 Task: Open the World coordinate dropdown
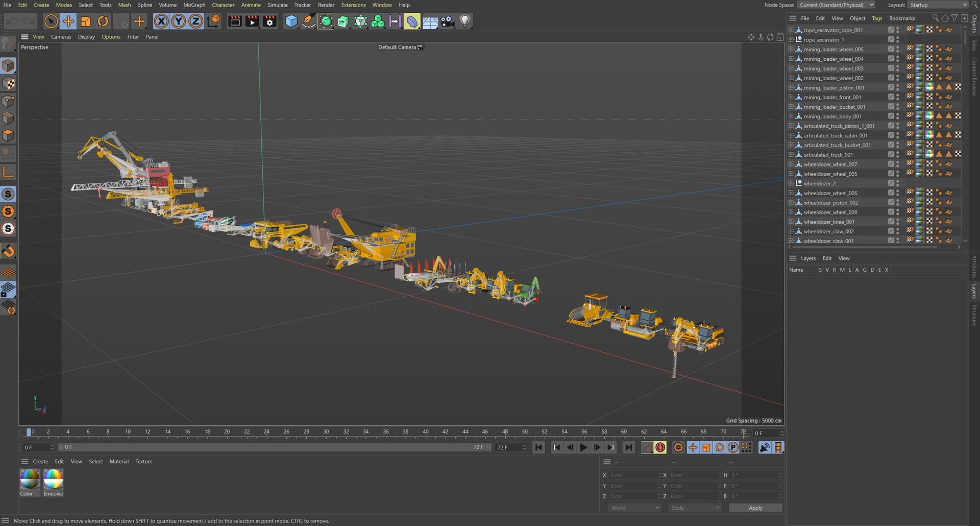(x=634, y=508)
